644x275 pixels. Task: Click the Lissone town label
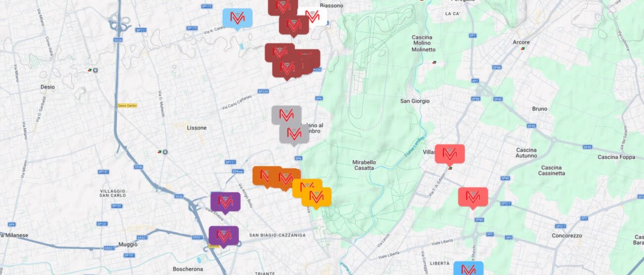pyautogui.click(x=197, y=128)
